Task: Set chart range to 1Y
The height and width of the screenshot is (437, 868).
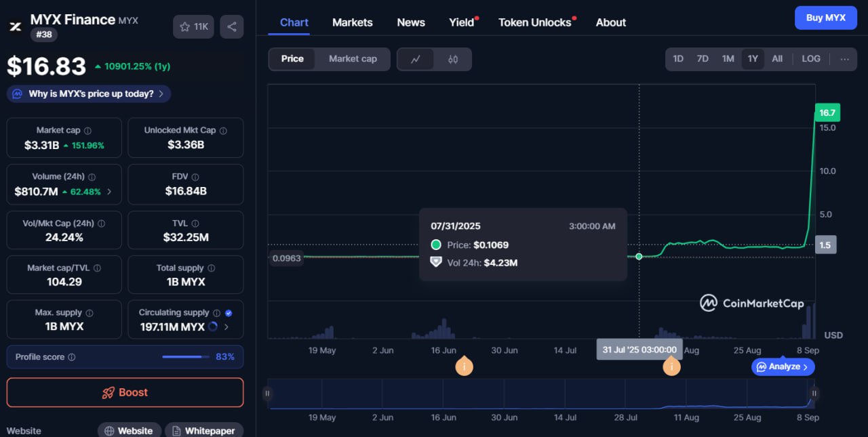Action: (753, 59)
